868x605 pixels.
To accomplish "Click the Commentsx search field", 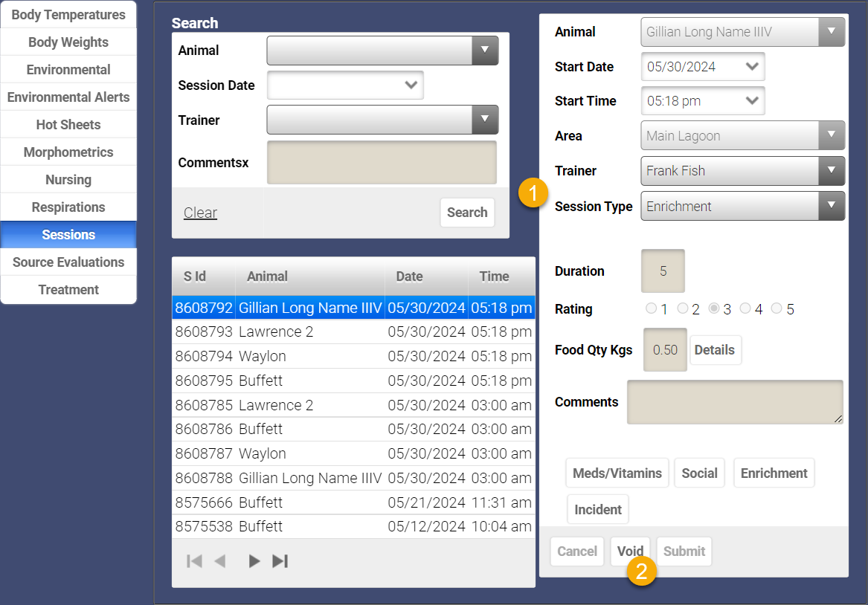I will (382, 163).
